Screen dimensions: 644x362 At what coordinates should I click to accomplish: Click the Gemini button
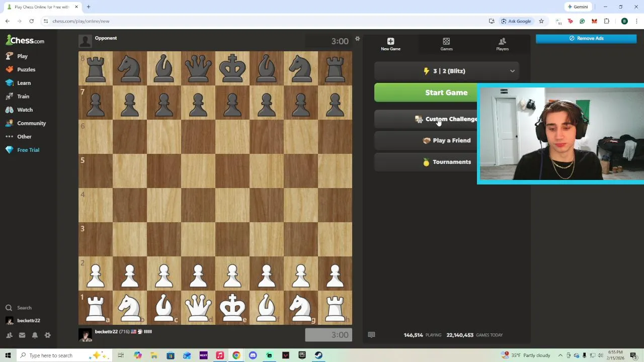click(578, 7)
